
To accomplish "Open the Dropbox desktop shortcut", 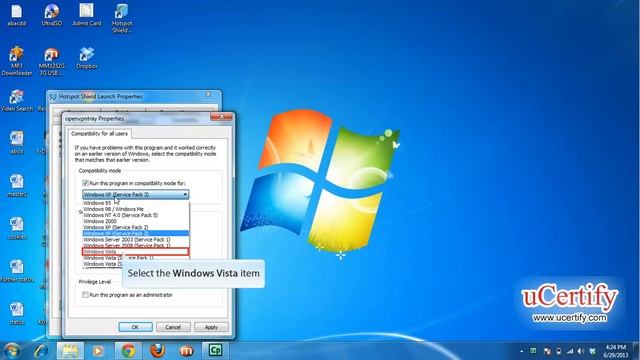I will [87, 58].
